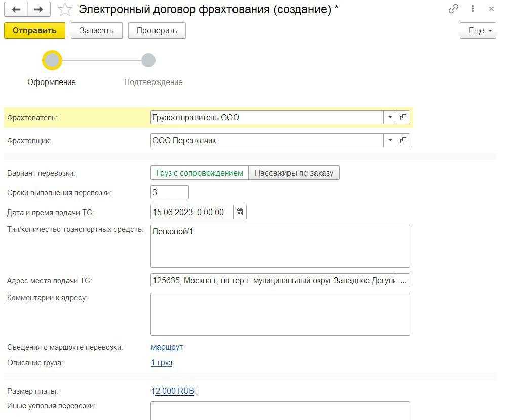Copy link using the chain icon
Image resolution: width=505 pixels, height=420 pixels.
click(453, 9)
